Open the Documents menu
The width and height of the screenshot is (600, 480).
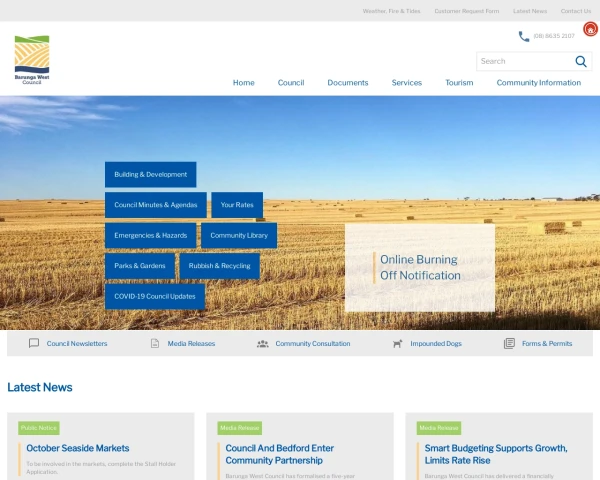(x=348, y=83)
